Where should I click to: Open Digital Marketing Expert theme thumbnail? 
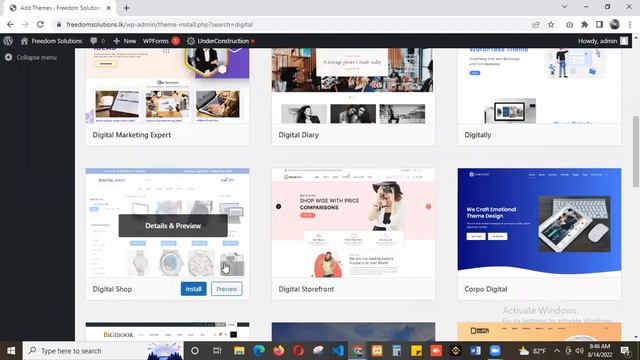click(x=167, y=86)
